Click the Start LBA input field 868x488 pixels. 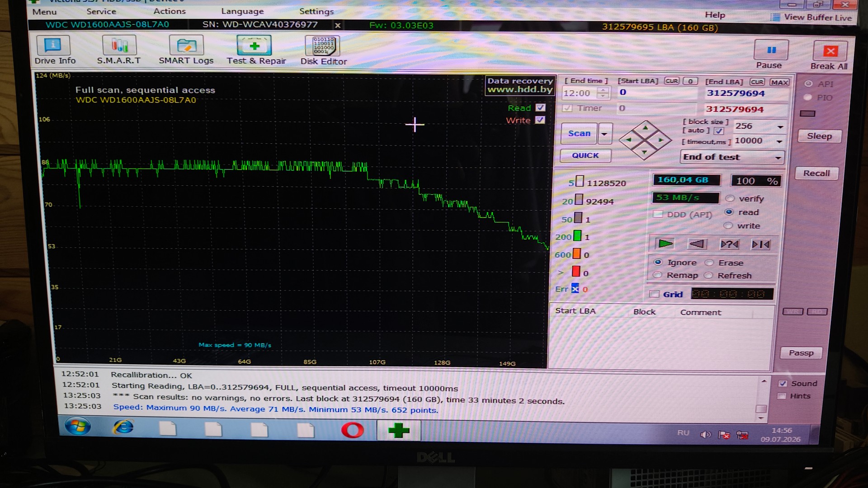(x=657, y=92)
